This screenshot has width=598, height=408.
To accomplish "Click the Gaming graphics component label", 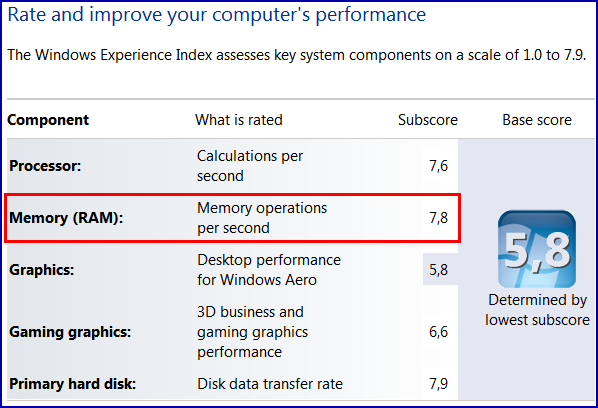I will [70, 332].
